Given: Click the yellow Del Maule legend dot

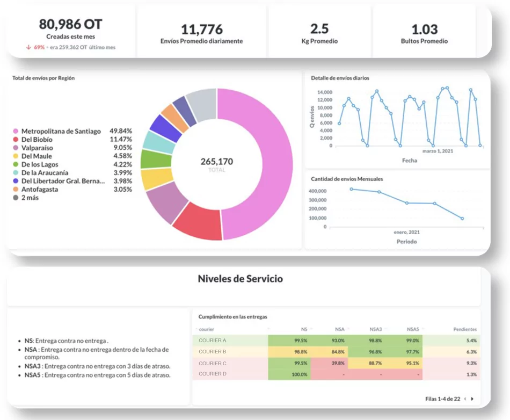Looking at the screenshot, I should [x=16, y=156].
